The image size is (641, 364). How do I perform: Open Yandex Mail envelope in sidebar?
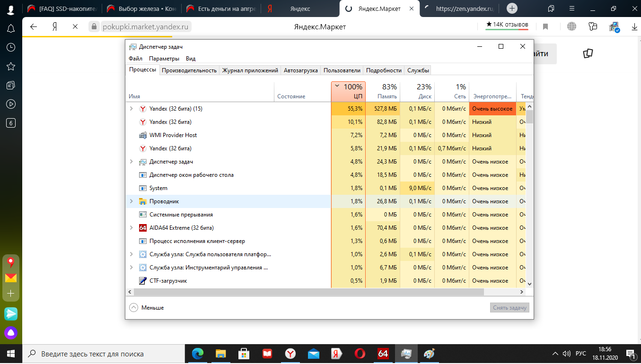(x=10, y=278)
